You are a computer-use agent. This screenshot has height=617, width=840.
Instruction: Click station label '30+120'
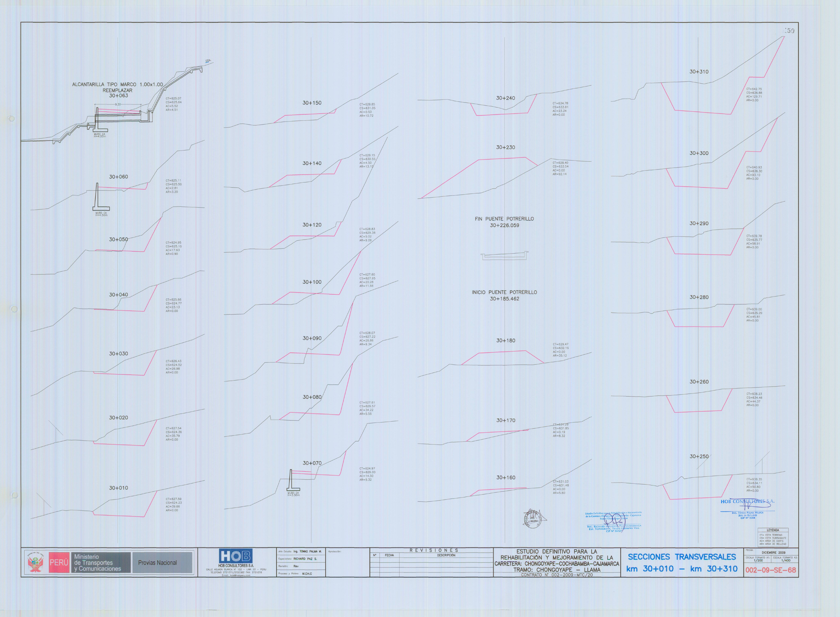[x=312, y=225]
